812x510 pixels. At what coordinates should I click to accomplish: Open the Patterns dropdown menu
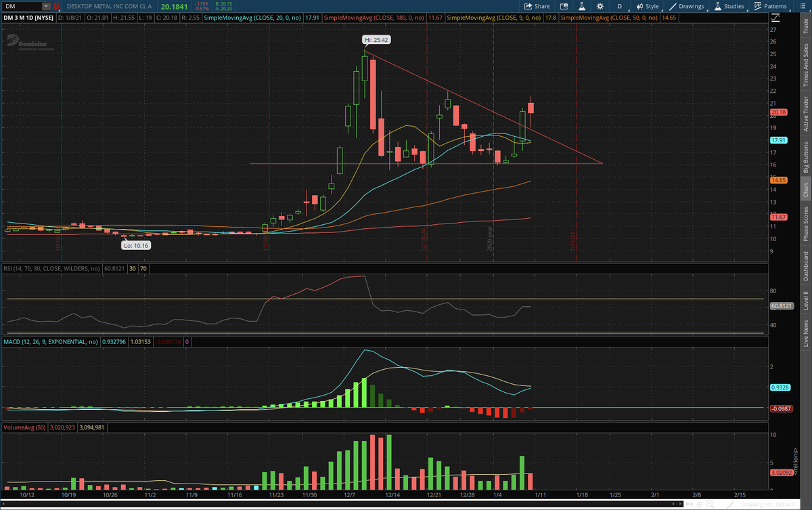tap(770, 6)
